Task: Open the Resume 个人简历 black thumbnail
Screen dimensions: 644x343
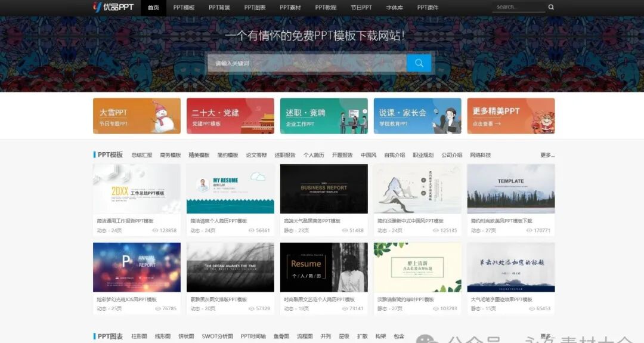Action: tap(324, 267)
